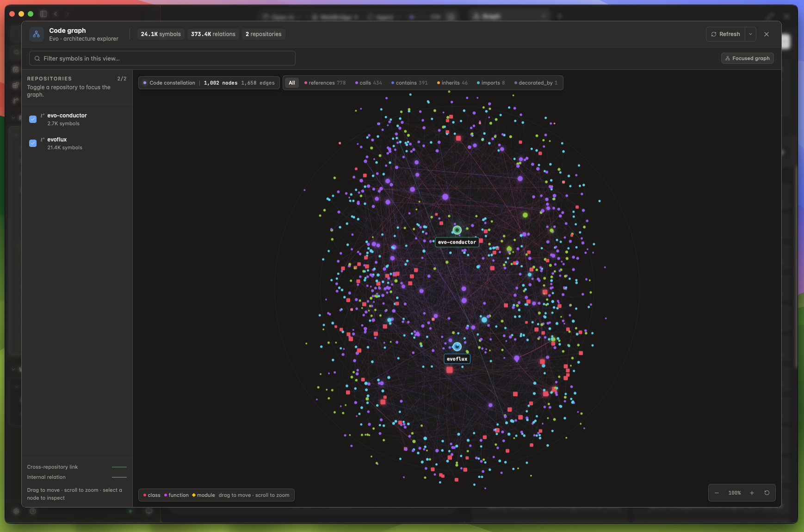Viewport: 804px width, 532px height.
Task: Click the class legend entry
Action: tap(152, 495)
